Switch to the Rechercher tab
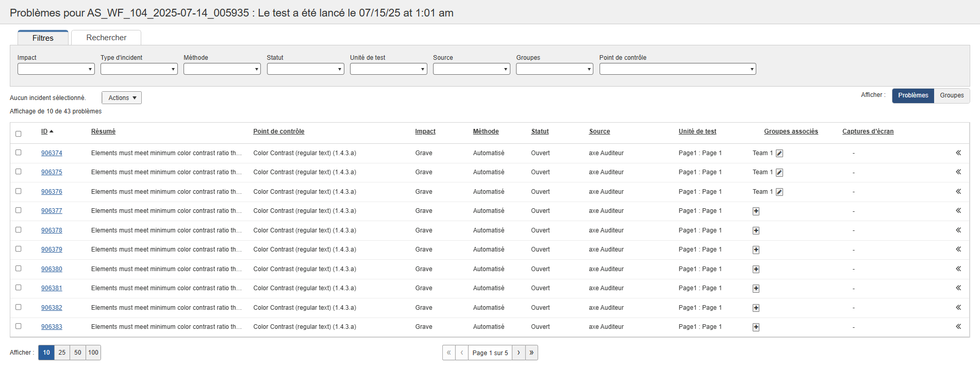980x367 pixels. click(x=106, y=38)
